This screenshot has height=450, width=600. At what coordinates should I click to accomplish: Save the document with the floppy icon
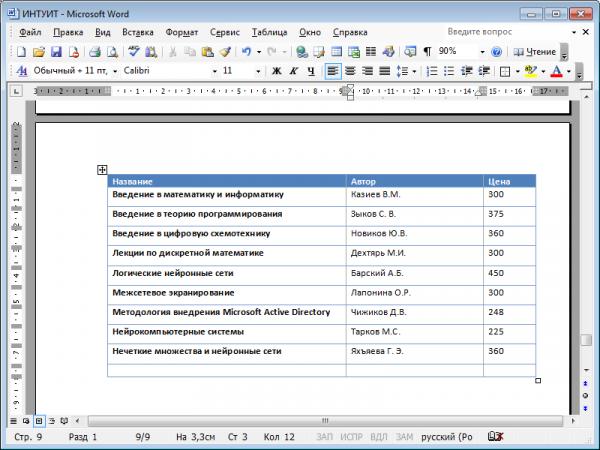(x=56, y=52)
